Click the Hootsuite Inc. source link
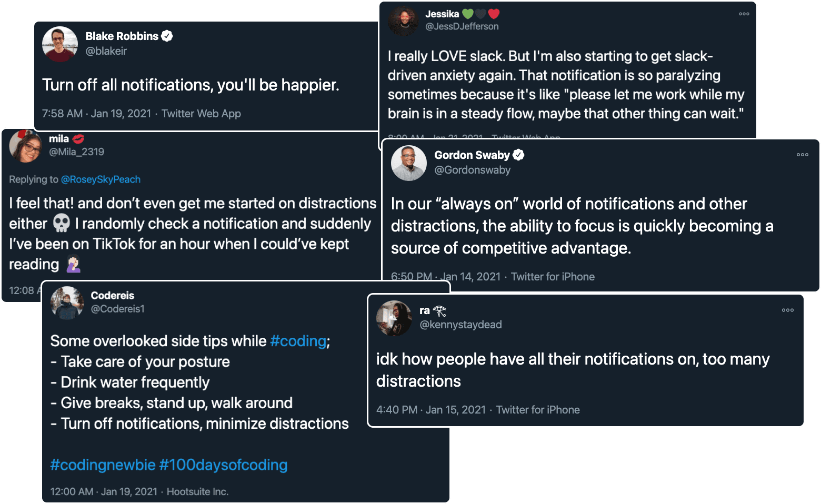Image resolution: width=821 pixels, height=504 pixels. (197, 491)
